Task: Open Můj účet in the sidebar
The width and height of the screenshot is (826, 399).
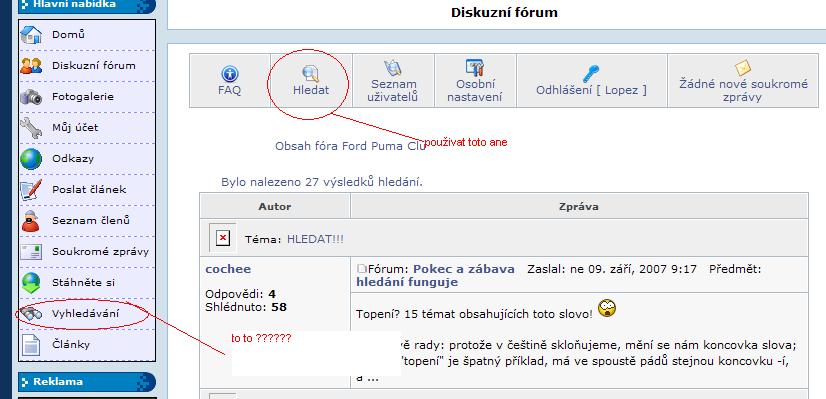Action: click(x=75, y=128)
